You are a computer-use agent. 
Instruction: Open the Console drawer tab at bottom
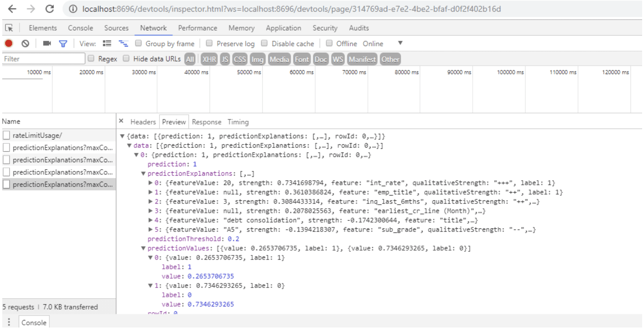click(34, 322)
